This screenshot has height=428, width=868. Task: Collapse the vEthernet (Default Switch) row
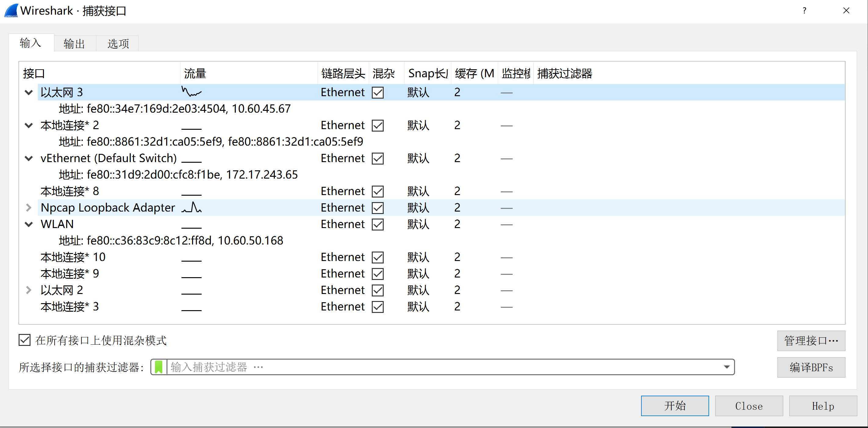29,158
